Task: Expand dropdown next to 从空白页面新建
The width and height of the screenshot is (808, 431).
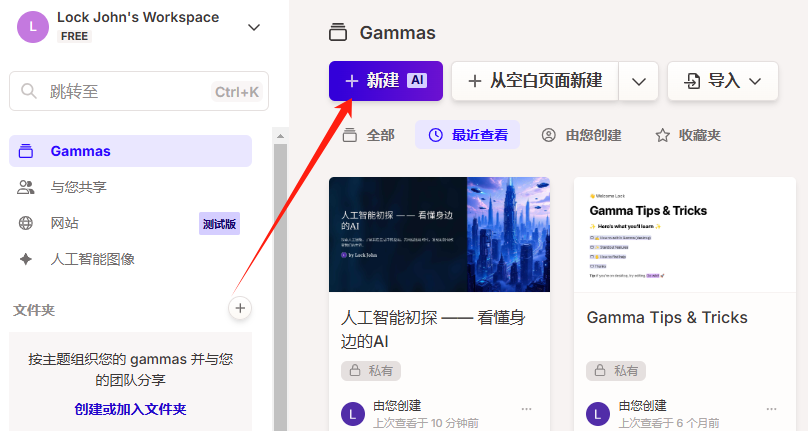Action: 638,81
